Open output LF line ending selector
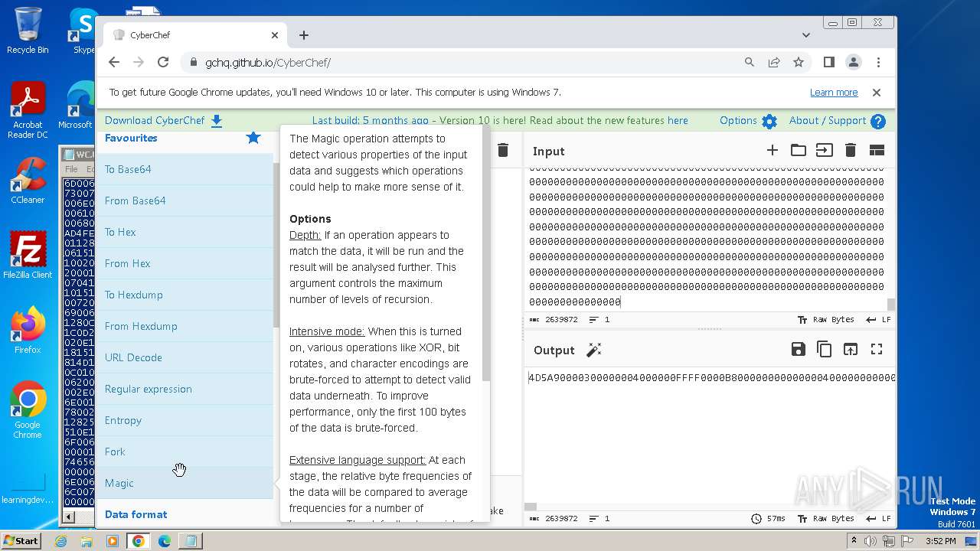 (x=878, y=518)
